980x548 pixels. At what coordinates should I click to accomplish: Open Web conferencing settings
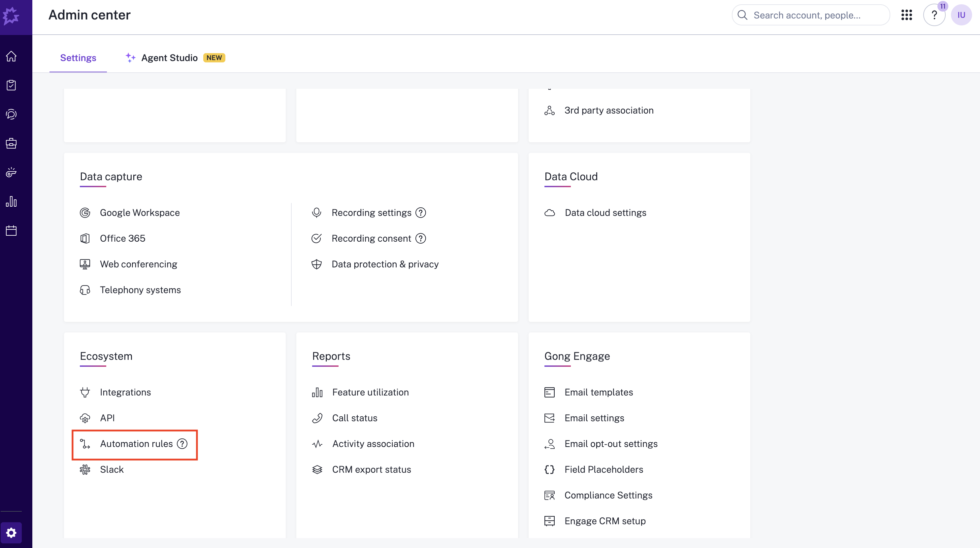139,264
